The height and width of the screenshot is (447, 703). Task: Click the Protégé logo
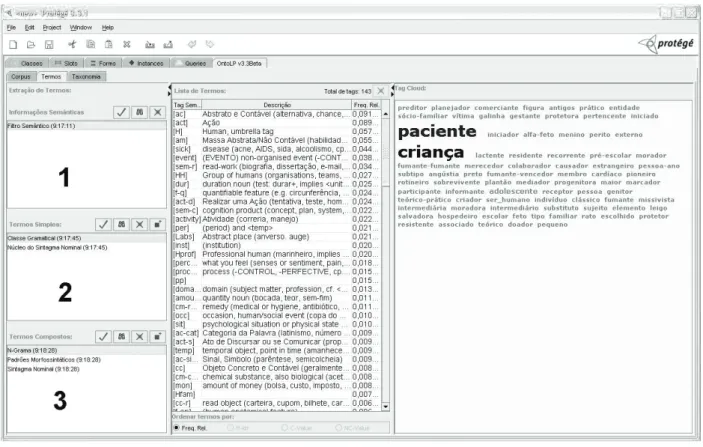click(x=666, y=44)
